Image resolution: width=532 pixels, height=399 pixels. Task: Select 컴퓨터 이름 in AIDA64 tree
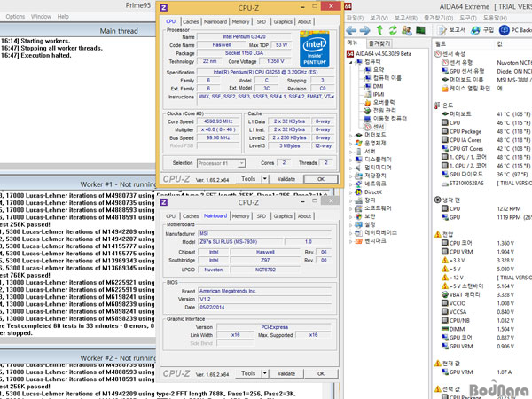[x=387, y=78]
